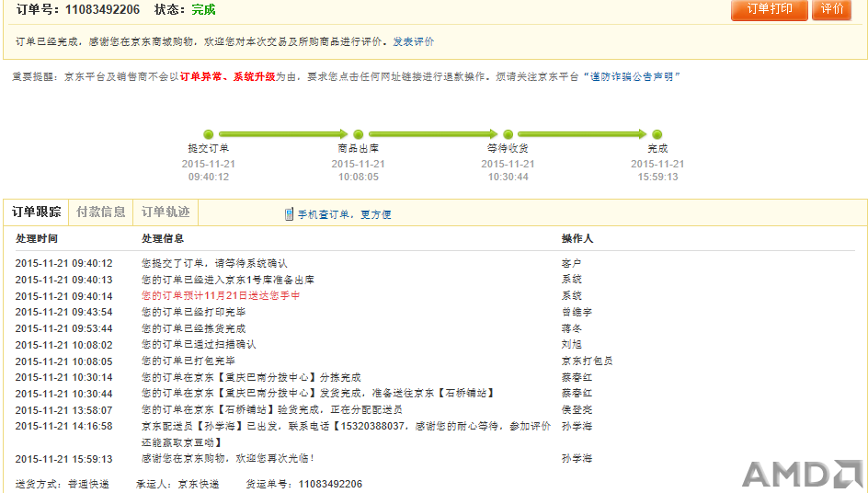Screen dimensions: 868x493
Task: Switch to the 订单轨迹 tab
Action: click(x=166, y=212)
